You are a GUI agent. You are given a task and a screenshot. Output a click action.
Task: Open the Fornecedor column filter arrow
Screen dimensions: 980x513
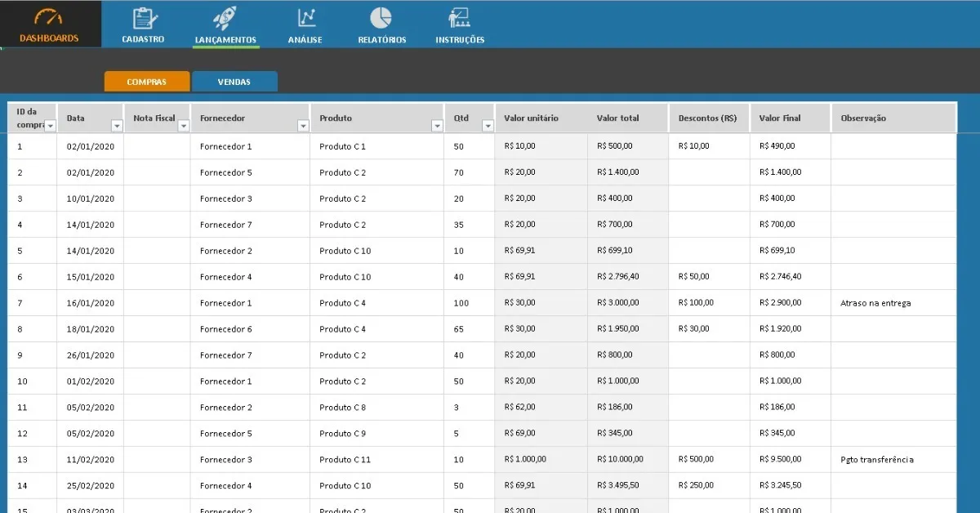[303, 126]
